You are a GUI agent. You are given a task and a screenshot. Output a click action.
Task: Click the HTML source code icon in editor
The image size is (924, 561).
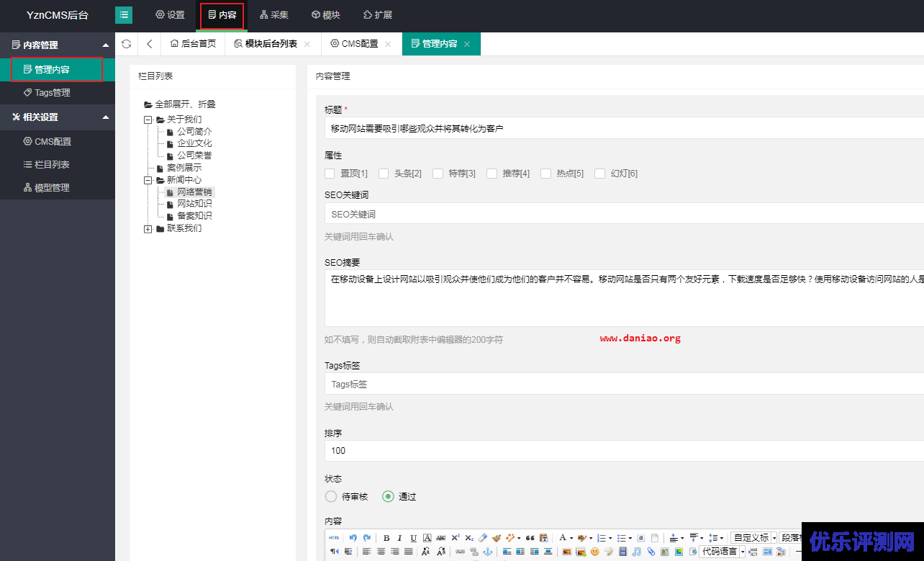tap(332, 537)
